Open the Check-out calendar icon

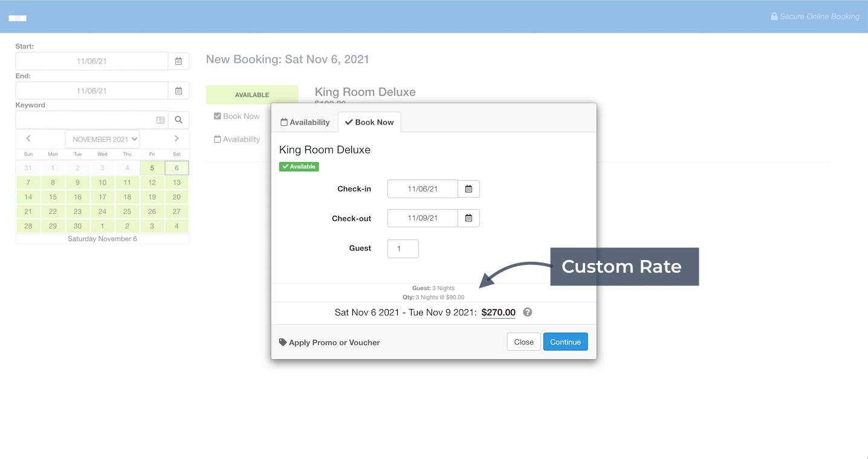pyautogui.click(x=468, y=218)
